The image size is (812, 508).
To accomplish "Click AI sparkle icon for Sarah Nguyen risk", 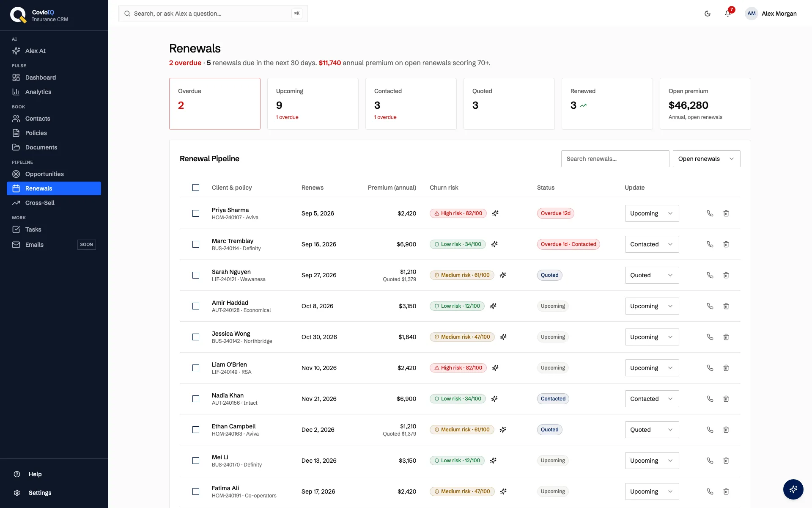I will click(503, 275).
